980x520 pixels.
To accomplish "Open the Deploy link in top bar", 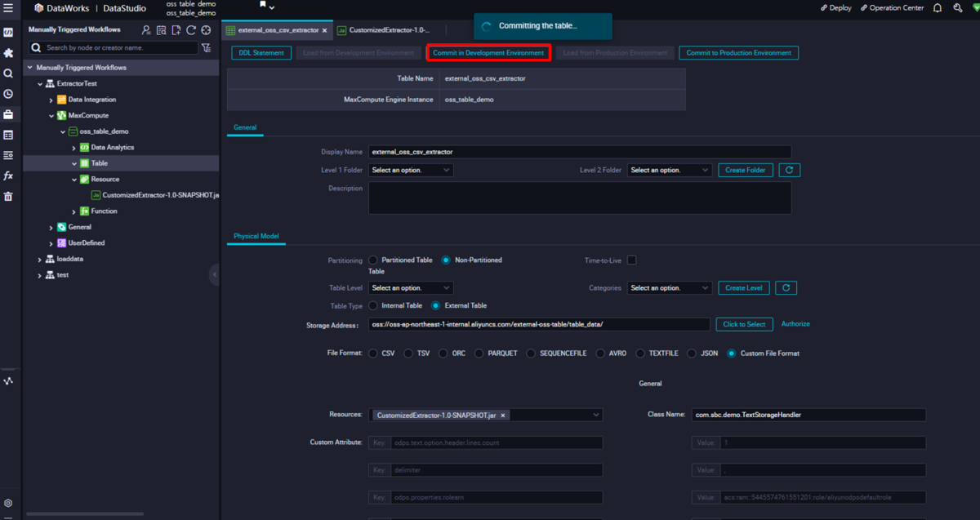I will (835, 8).
